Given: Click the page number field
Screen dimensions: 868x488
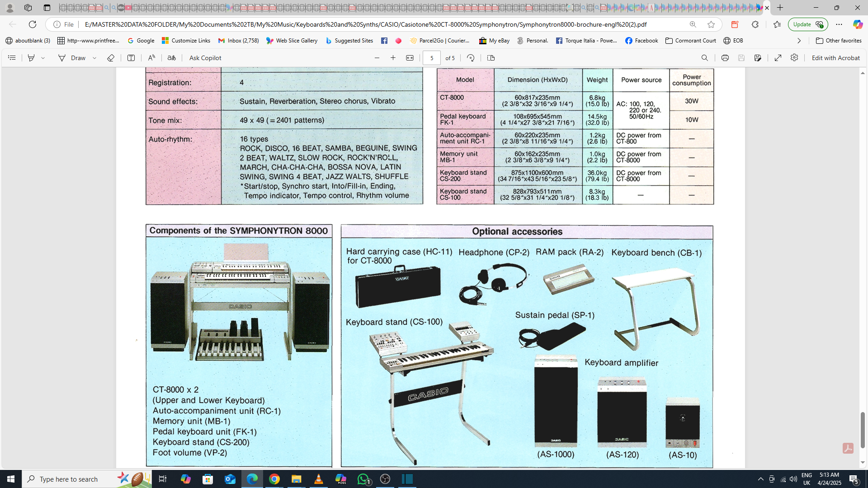Looking at the screenshot, I should [432, 58].
